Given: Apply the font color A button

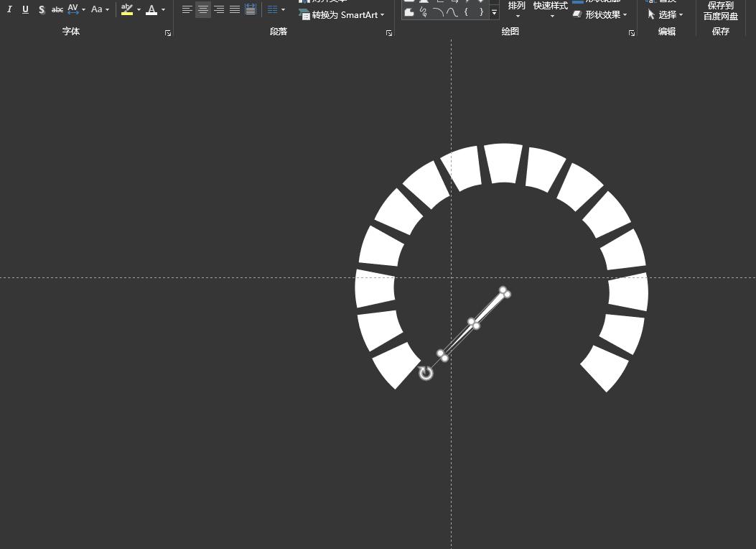Looking at the screenshot, I should pyautogui.click(x=151, y=9).
